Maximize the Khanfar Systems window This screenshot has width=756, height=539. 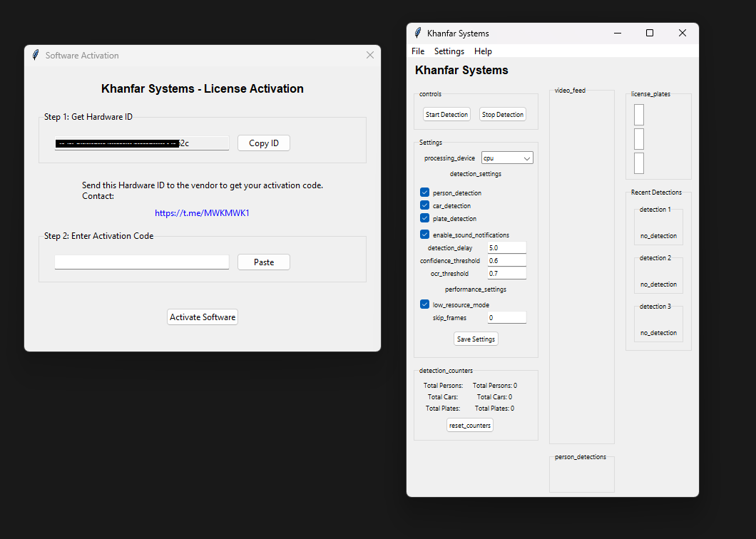pos(650,33)
